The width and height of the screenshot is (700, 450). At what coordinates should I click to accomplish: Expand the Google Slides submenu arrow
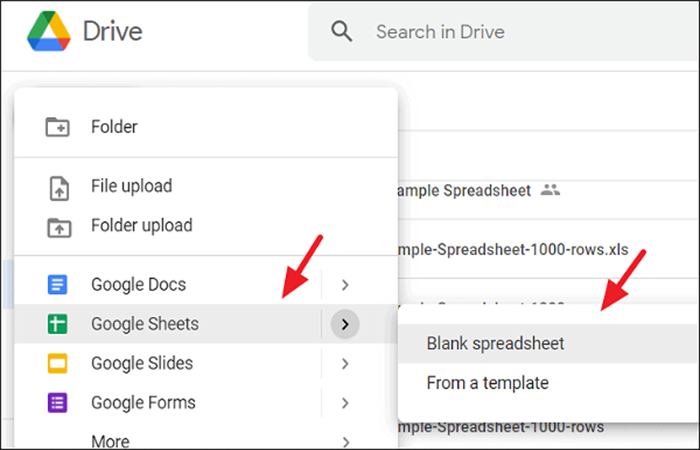point(345,363)
